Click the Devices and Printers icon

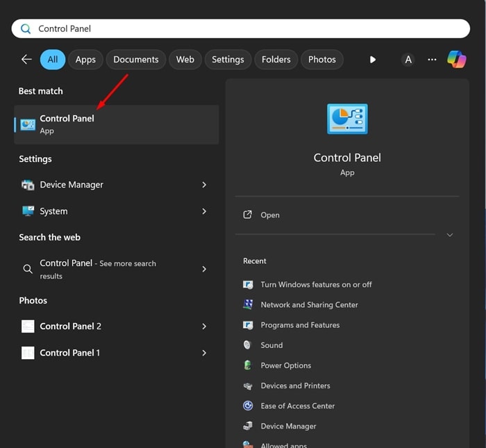pyautogui.click(x=248, y=385)
